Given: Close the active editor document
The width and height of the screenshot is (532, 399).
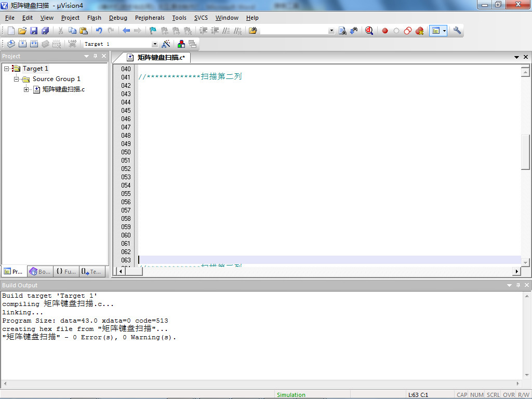Looking at the screenshot, I should [x=526, y=57].
